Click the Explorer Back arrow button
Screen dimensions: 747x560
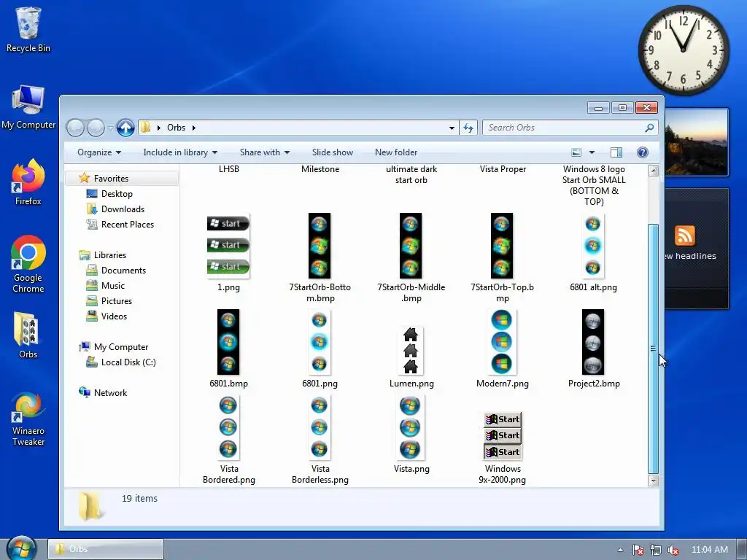[75, 128]
